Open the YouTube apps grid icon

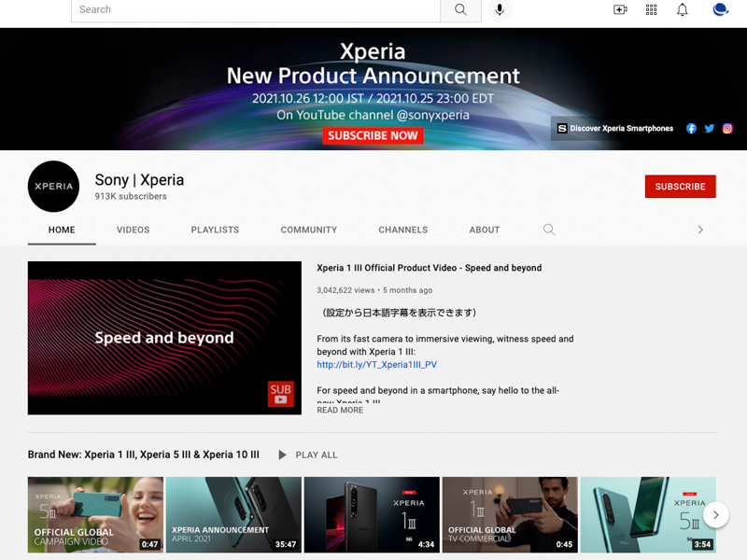[651, 9]
